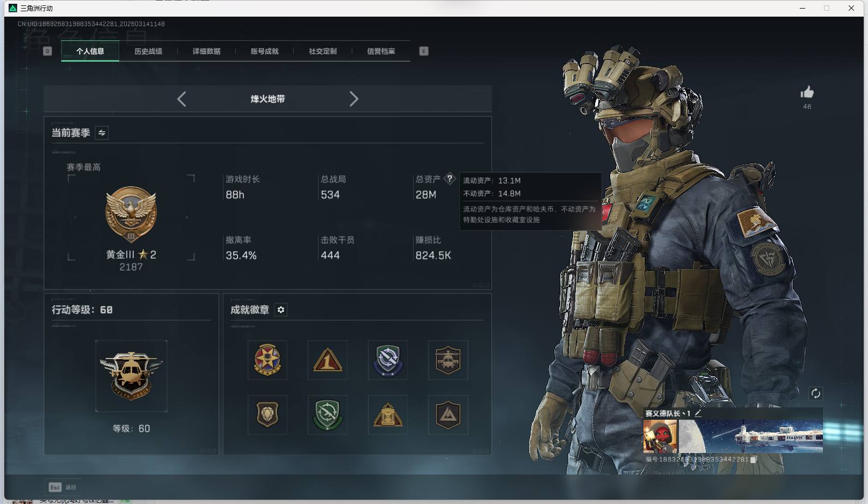The width and height of the screenshot is (868, 504).
Task: Click the 三角洲行动 app icon in title bar
Action: [13, 8]
